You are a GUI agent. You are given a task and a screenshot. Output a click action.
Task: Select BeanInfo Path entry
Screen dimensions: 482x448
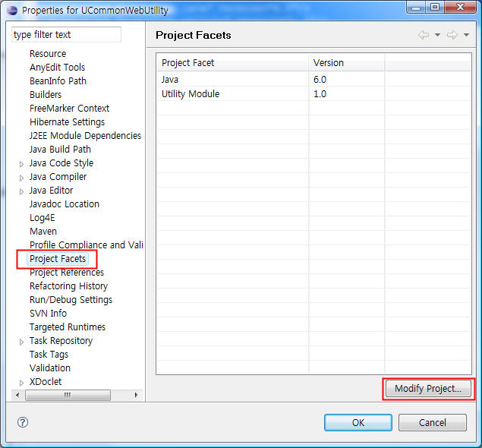58,80
